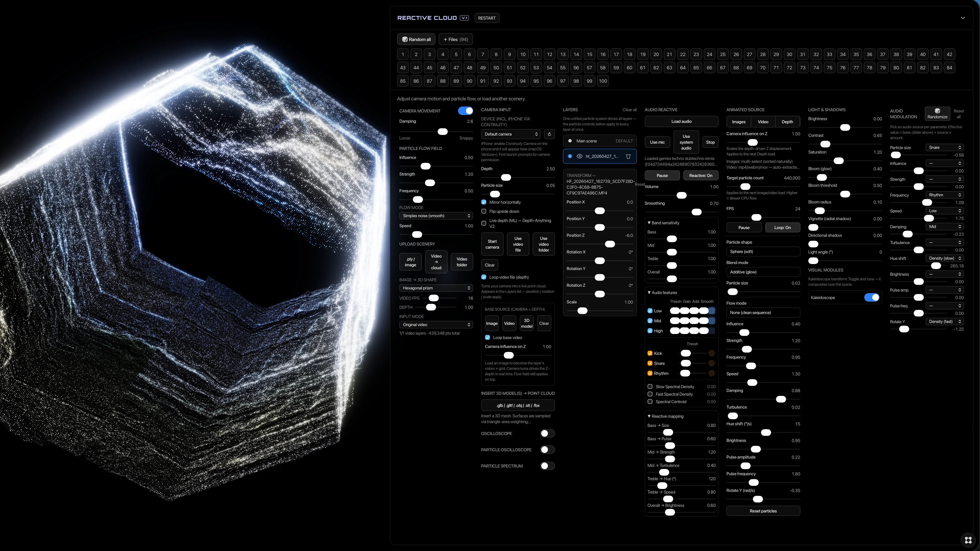Check the Spectral Centroid option
This screenshot has width=980, height=551.
pos(650,401)
